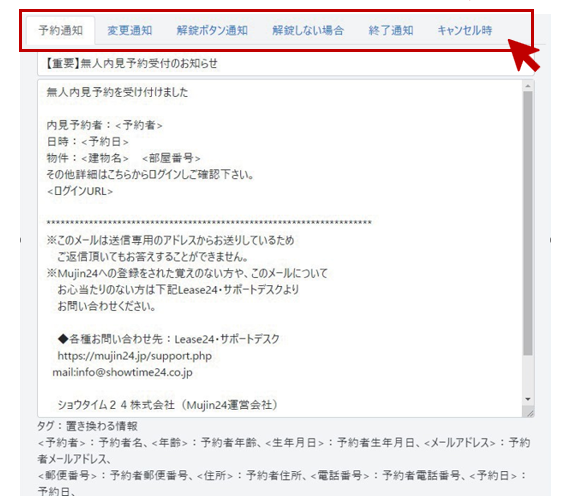Screen dimensions: 578x500
Task: Switch to the 変更通知 tab
Action: click(x=129, y=30)
